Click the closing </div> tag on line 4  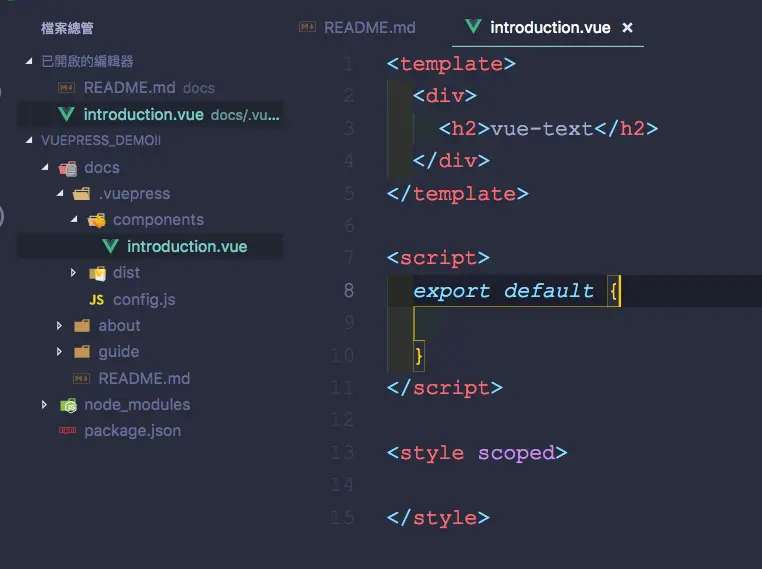(451, 161)
